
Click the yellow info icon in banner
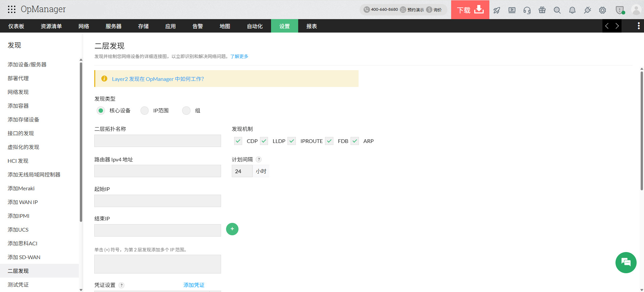(x=104, y=79)
